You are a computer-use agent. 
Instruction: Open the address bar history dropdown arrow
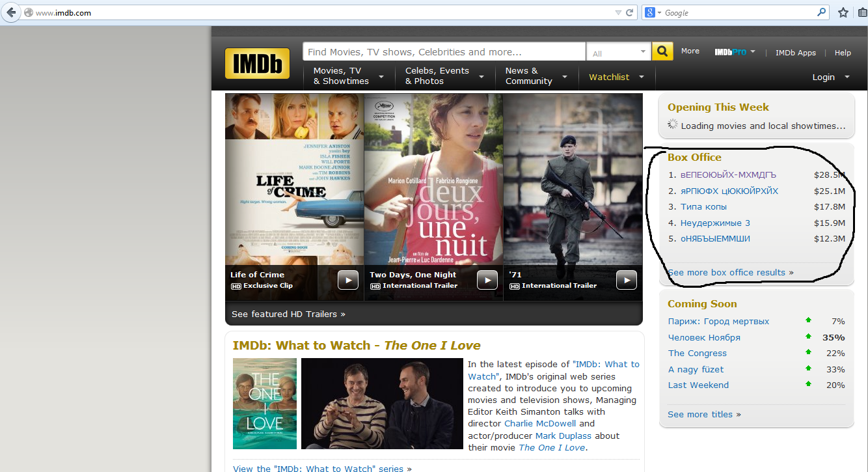[618, 12]
